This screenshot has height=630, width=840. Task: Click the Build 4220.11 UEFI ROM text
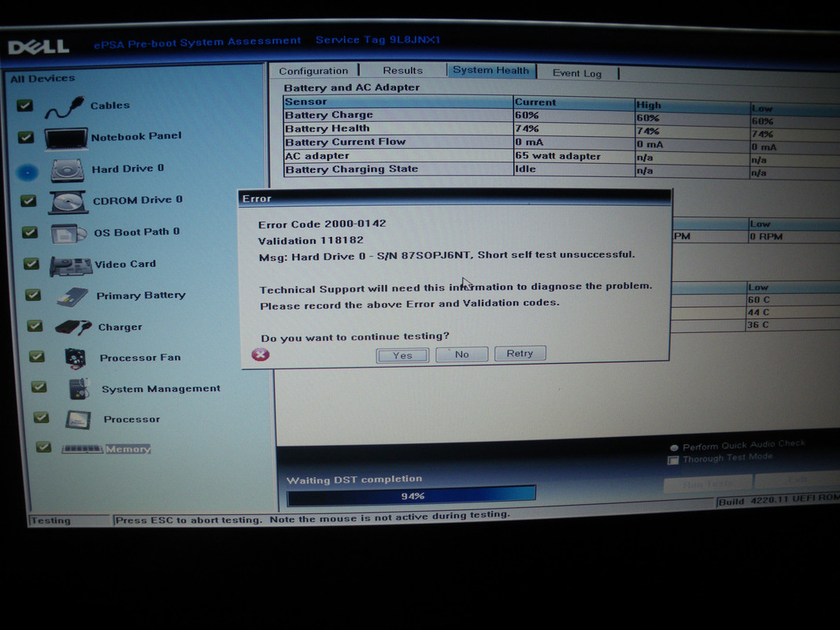pos(779,500)
